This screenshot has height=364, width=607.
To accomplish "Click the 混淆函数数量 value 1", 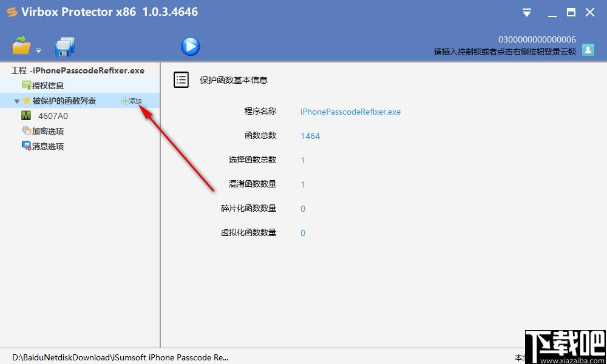I will (x=303, y=184).
